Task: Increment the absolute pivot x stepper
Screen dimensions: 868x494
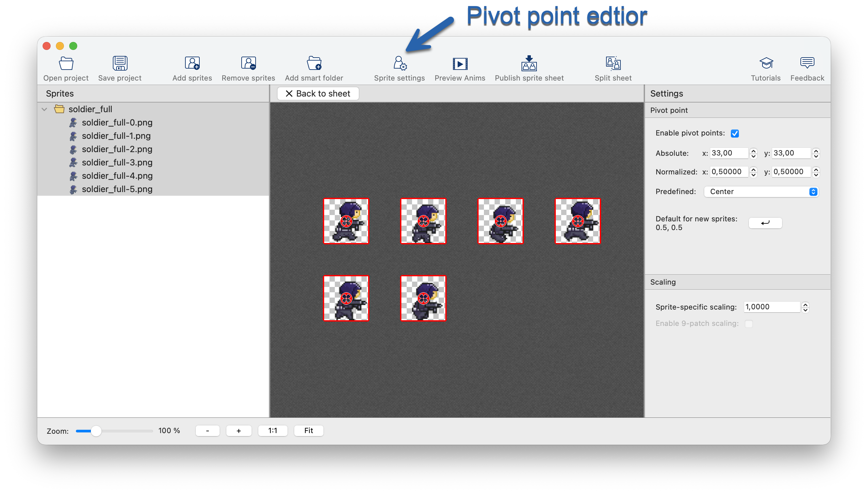Action: pyautogui.click(x=753, y=151)
